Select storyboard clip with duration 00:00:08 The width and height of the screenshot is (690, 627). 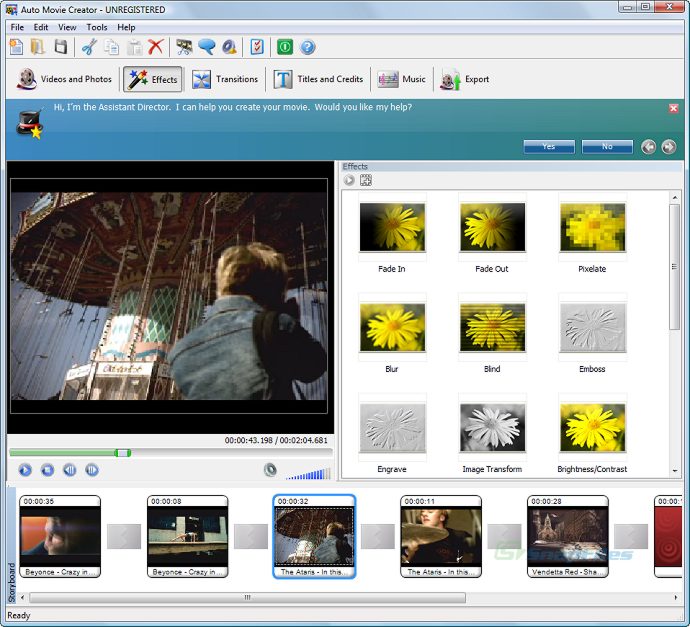click(187, 536)
